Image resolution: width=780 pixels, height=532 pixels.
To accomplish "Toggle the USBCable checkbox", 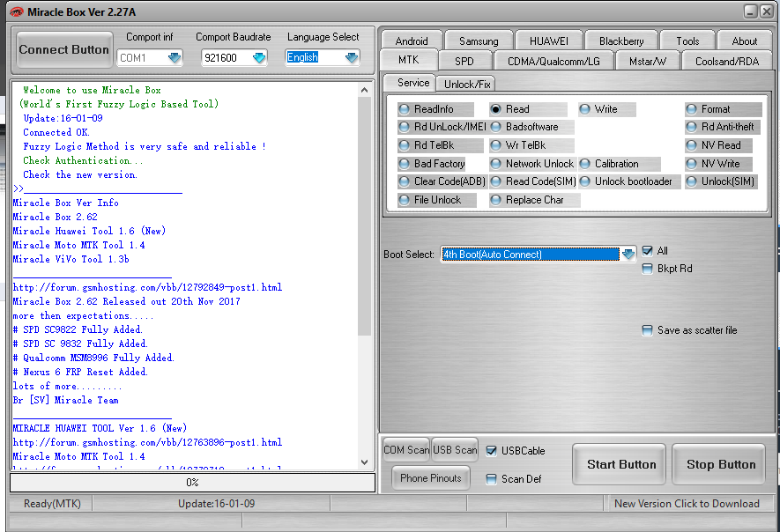I will 491,450.
